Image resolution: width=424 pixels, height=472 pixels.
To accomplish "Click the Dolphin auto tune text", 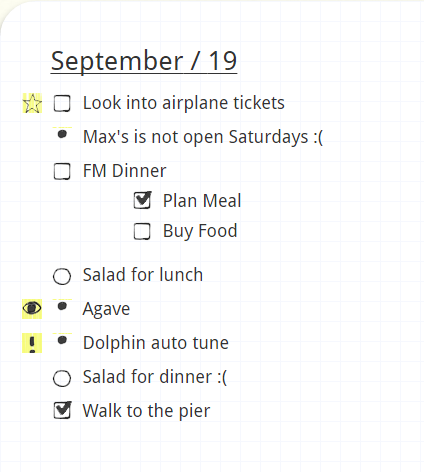I will 156,342.
